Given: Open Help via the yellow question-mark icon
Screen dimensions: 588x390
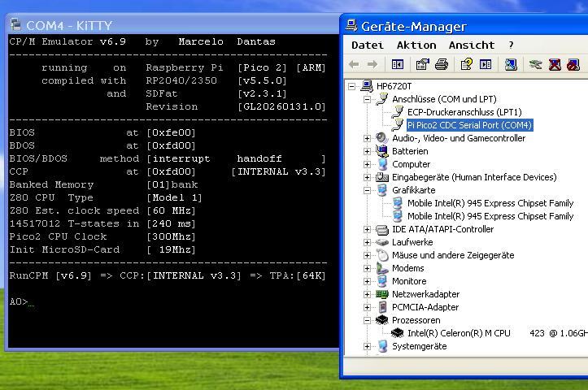Looking at the screenshot, I should (466, 64).
